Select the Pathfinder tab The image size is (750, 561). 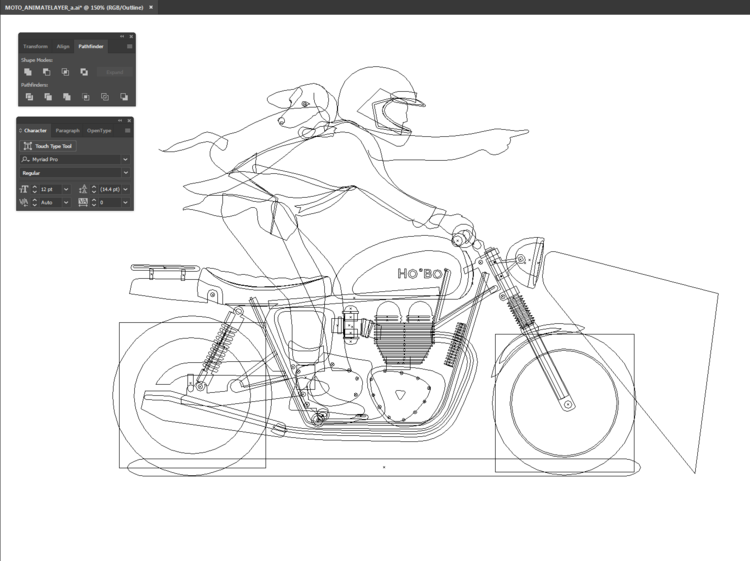(91, 46)
